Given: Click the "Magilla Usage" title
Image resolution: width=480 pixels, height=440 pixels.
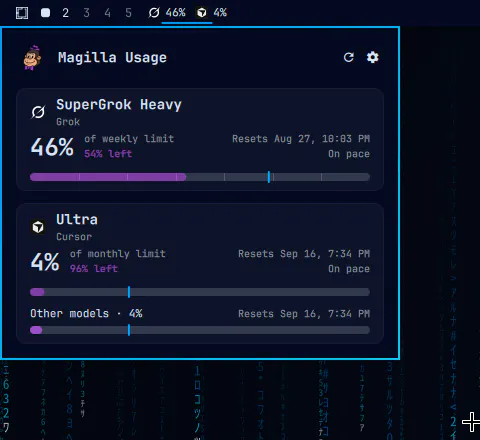Looking at the screenshot, I should coord(112,58).
